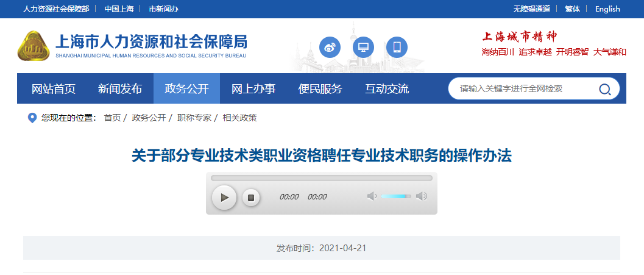644x275 pixels.
Task: Open the 网上办事 navigation tab
Action: [x=253, y=88]
